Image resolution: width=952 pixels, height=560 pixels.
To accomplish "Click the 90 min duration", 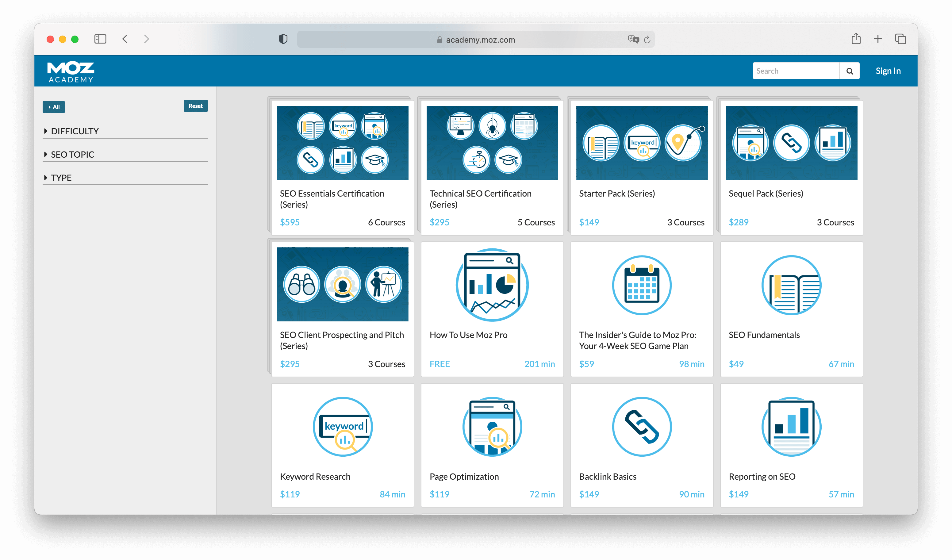I will pos(691,494).
